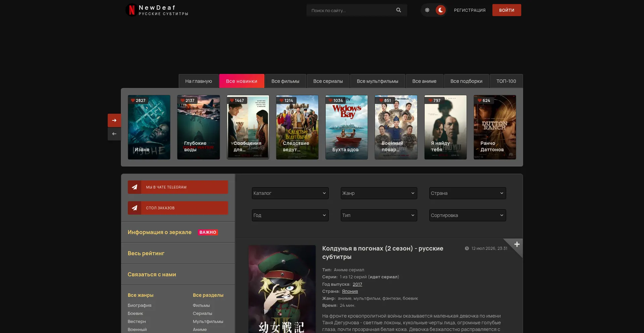The height and width of the screenshot is (333, 644).
Task: Open the Тип dropdown
Action: [x=379, y=215]
